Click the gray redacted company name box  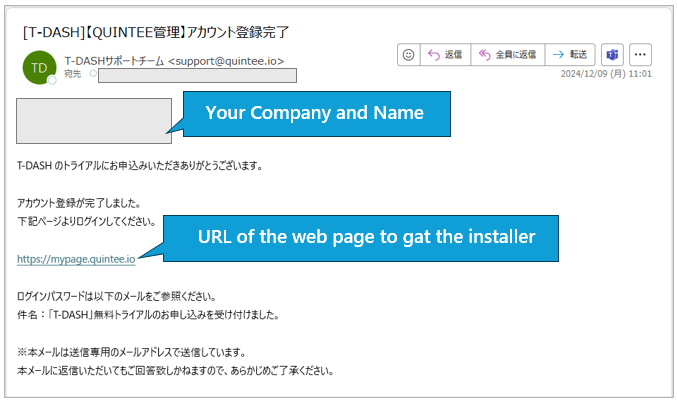tap(94, 120)
